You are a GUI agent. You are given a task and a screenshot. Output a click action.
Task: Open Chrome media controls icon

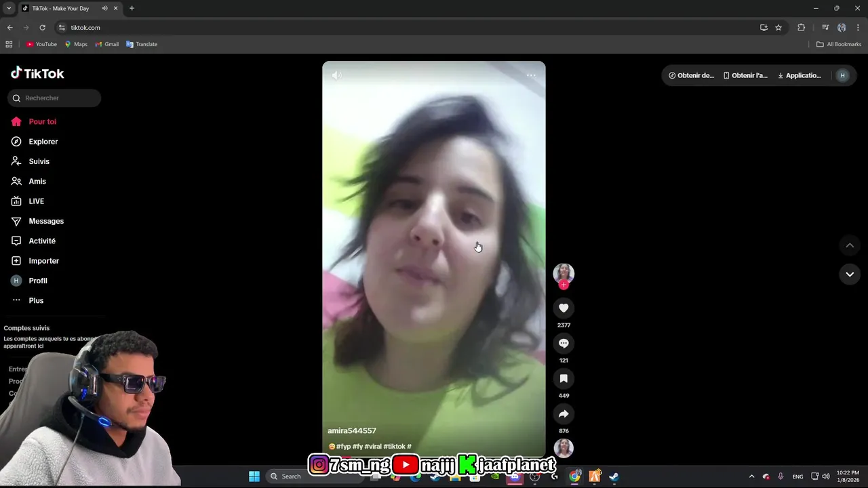click(x=825, y=27)
